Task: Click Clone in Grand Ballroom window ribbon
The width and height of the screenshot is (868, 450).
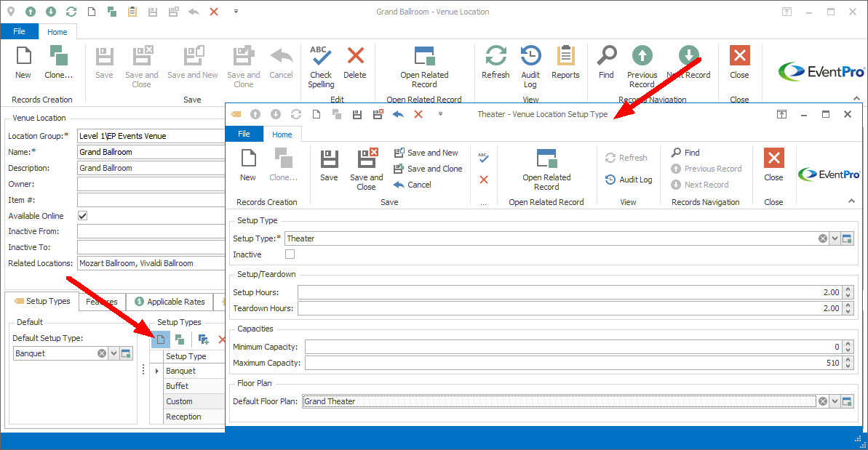Action: pos(58,63)
